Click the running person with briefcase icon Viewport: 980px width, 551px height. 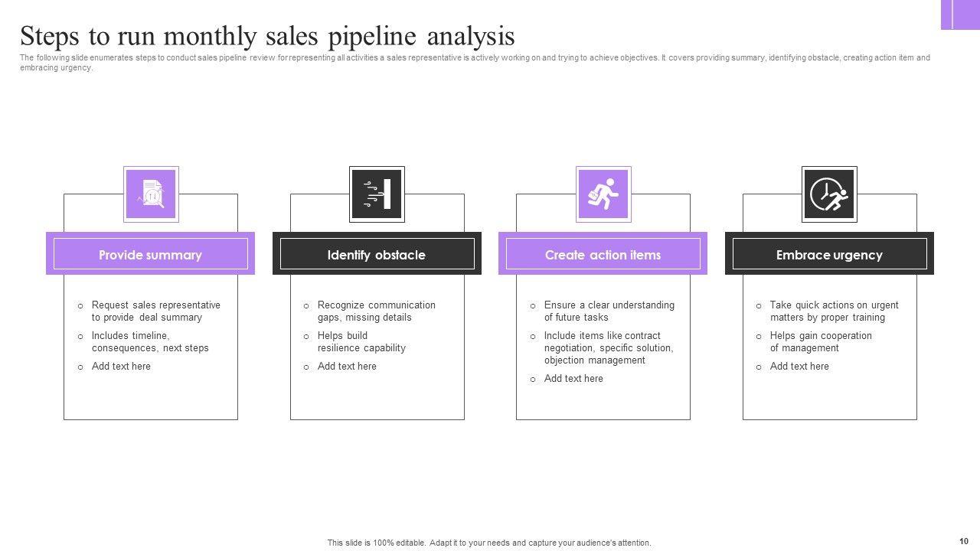coord(603,194)
